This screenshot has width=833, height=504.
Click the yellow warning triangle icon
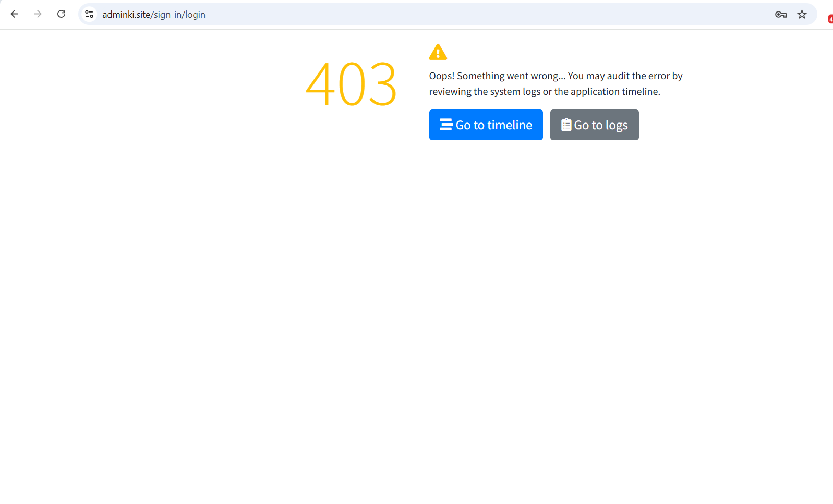(438, 52)
